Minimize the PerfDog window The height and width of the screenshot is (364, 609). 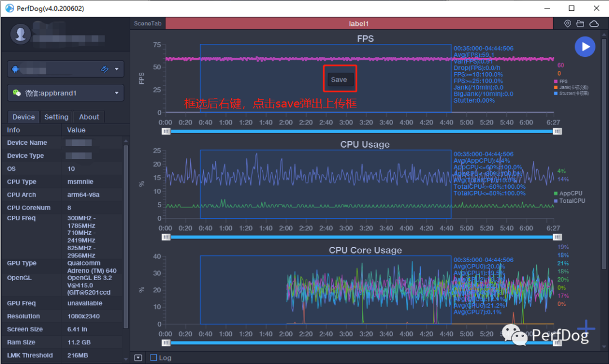pyautogui.click(x=547, y=8)
